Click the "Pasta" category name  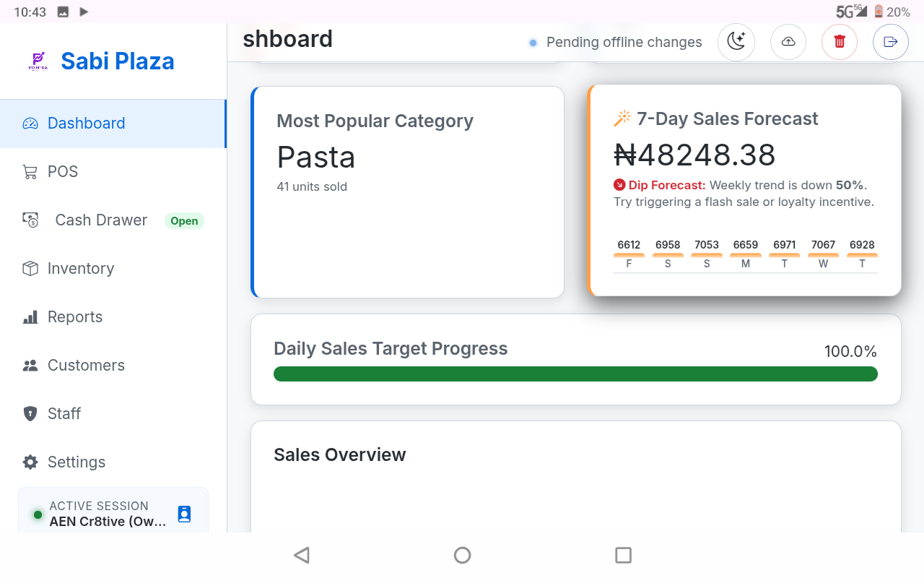click(x=316, y=158)
